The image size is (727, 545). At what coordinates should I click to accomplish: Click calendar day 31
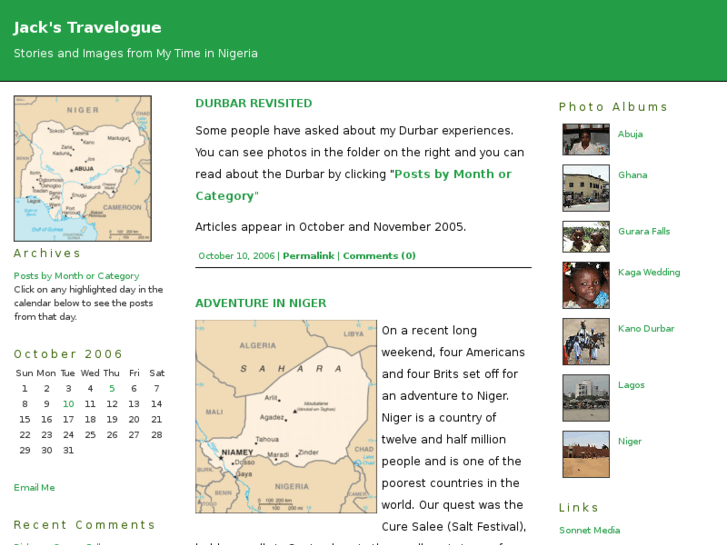68,450
